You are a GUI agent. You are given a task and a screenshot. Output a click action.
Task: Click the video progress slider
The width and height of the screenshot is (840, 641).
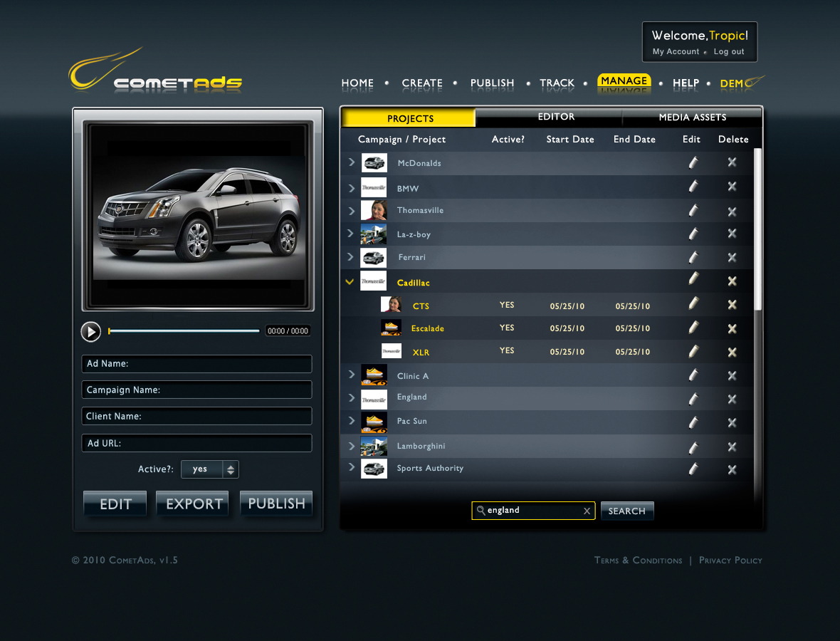[184, 331]
